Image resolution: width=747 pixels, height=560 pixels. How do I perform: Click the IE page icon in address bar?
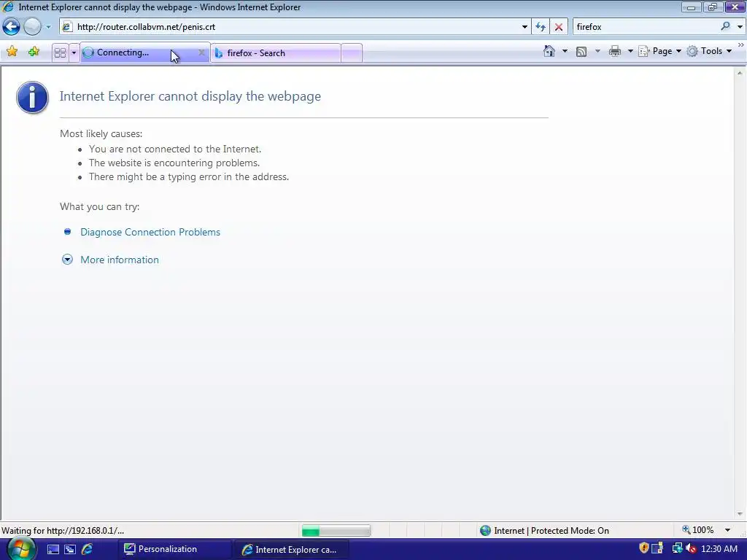coord(67,27)
